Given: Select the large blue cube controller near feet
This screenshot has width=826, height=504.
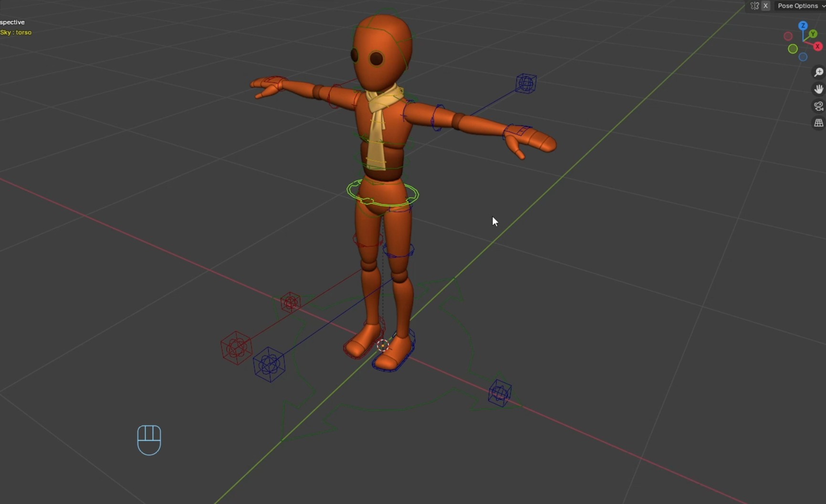Looking at the screenshot, I should point(269,365).
